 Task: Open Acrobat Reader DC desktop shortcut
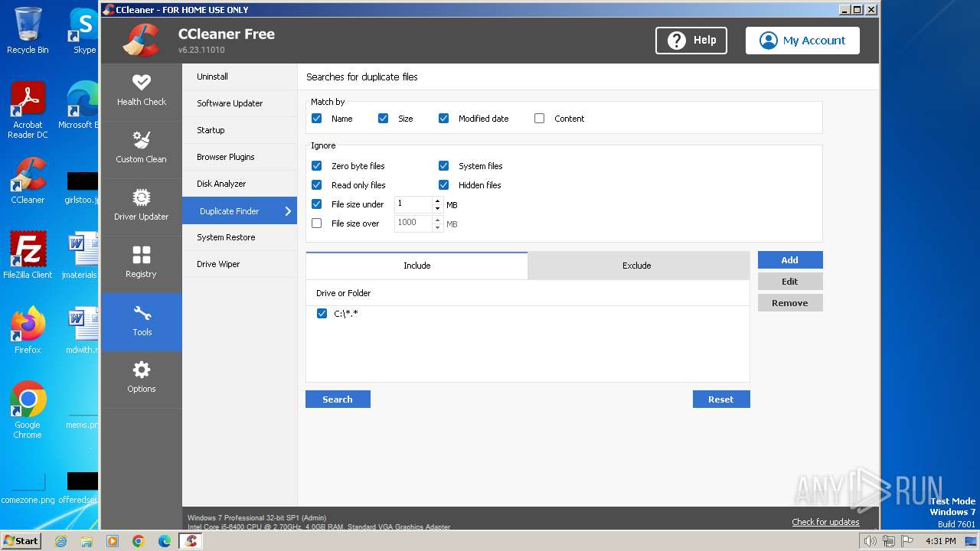pos(28,111)
